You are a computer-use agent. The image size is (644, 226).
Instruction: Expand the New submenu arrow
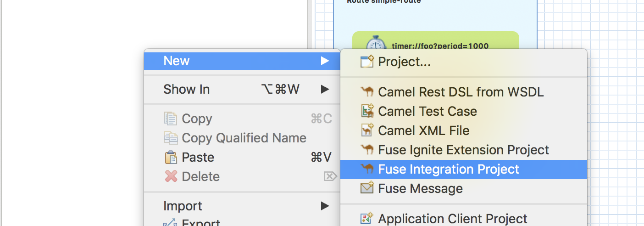click(325, 61)
